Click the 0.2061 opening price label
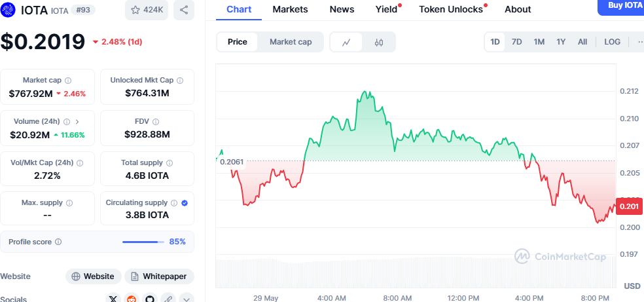 [231, 162]
